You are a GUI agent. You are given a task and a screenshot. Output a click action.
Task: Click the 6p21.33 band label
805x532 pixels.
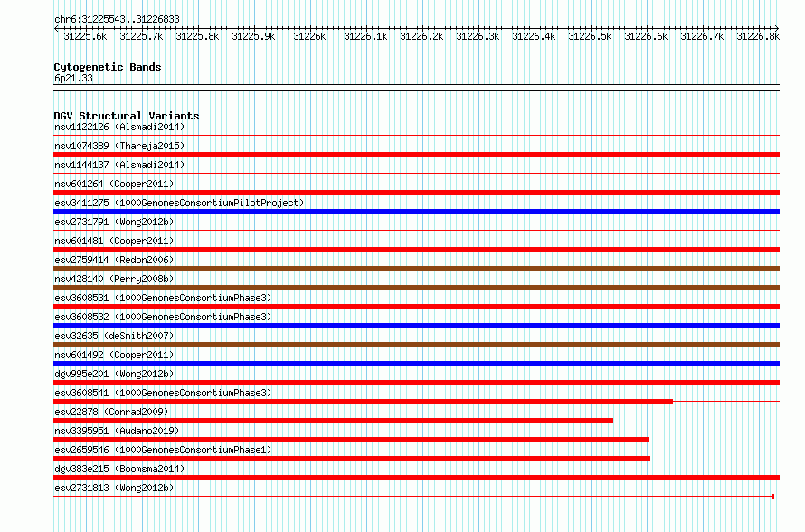tap(73, 78)
